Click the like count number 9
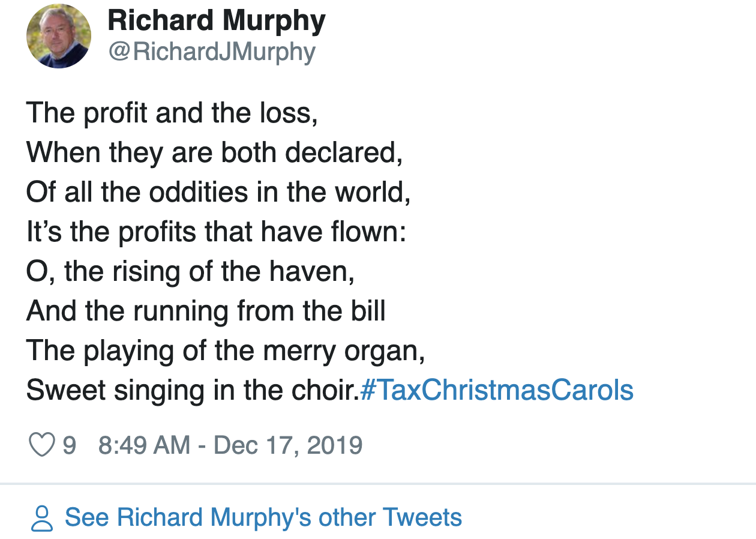 point(70,445)
